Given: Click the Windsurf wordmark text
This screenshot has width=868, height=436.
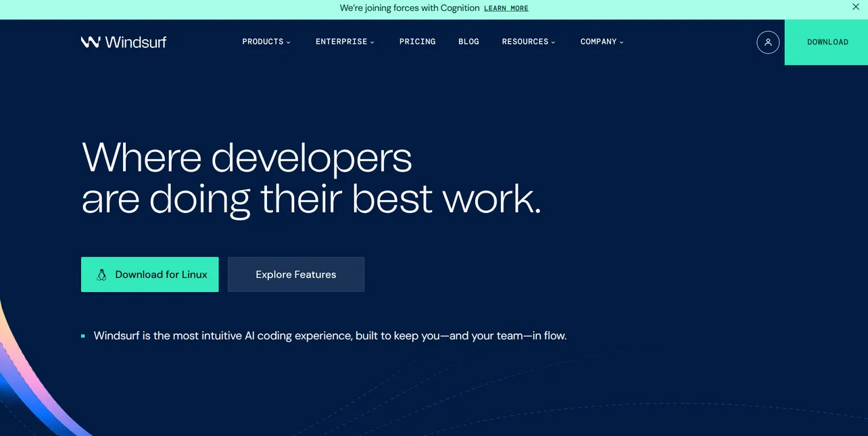Looking at the screenshot, I should tap(135, 42).
